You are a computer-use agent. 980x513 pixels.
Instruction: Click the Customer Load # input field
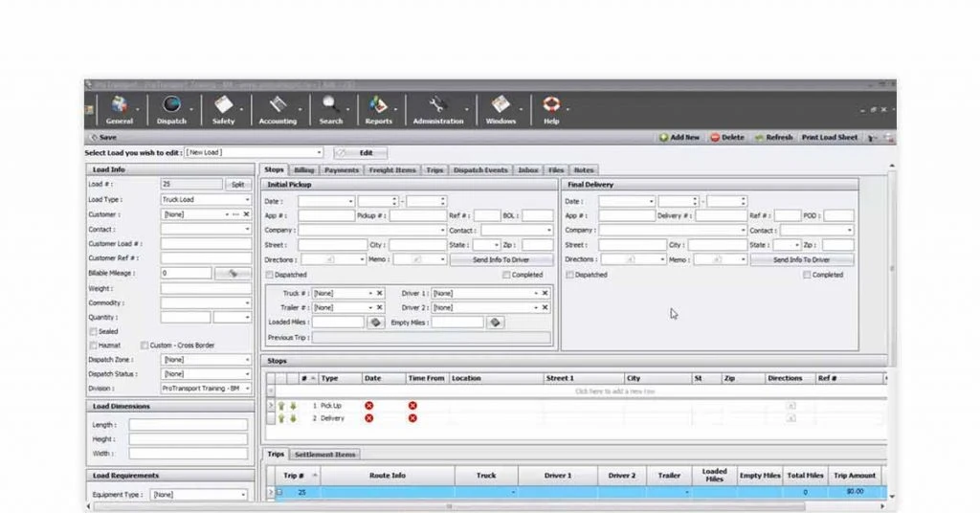[206, 244]
